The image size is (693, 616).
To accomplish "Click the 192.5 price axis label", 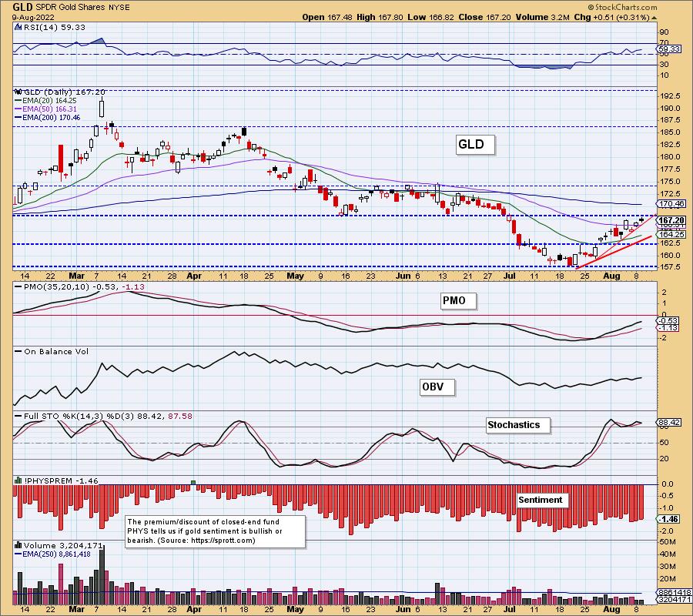I will [x=670, y=96].
